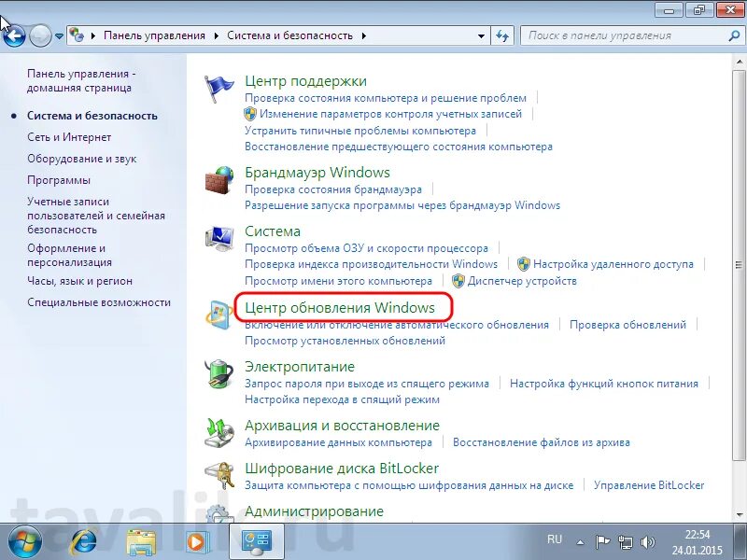747x560 pixels.
Task: Expand arrow after Система и безопасность breadcrumb
Action: [364, 35]
